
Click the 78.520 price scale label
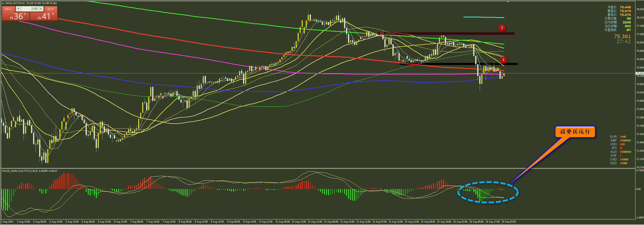point(640,9)
